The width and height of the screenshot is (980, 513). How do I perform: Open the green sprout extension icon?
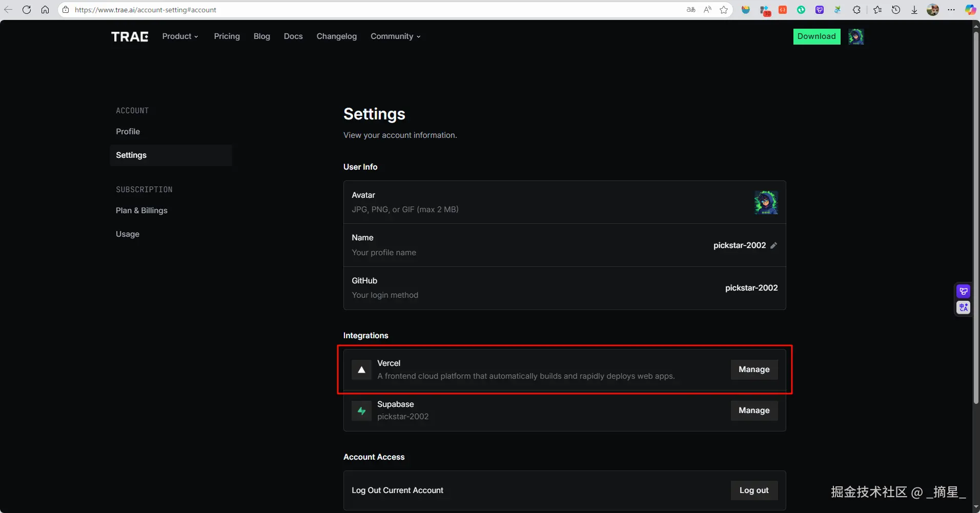(x=838, y=10)
